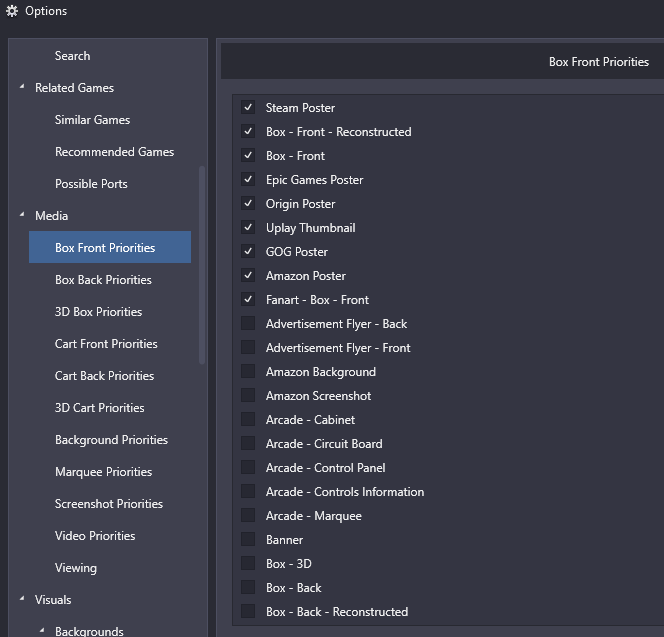Collapse the Related Games tree section
The height and width of the screenshot is (637, 664).
click(x=22, y=87)
